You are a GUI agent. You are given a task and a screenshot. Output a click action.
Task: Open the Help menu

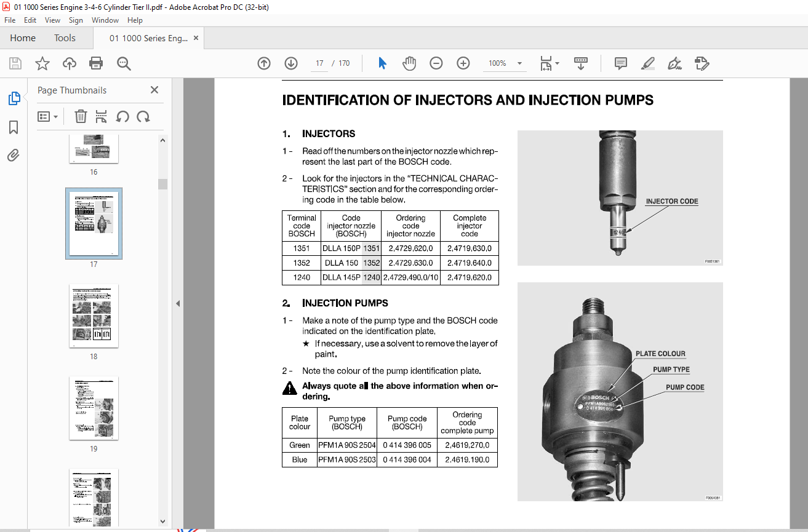(x=135, y=20)
